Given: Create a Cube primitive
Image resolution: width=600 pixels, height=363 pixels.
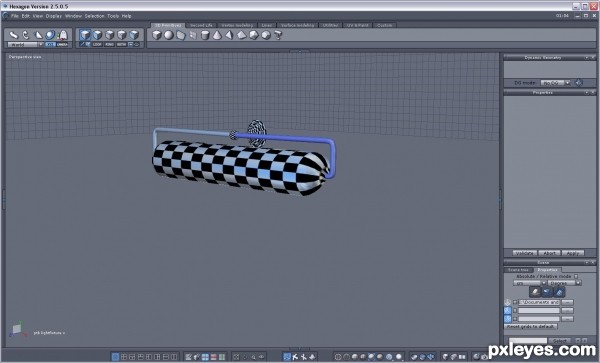Looking at the screenshot, I should coord(157,35).
